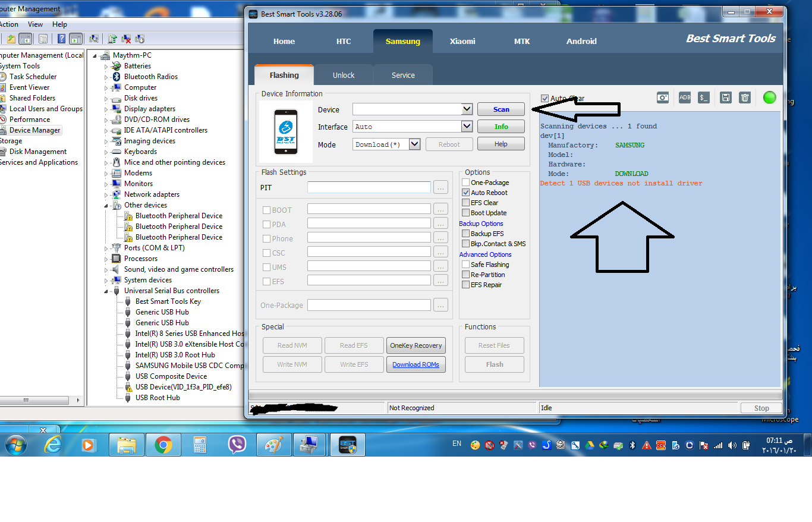Open the ADB tool icon

[685, 98]
